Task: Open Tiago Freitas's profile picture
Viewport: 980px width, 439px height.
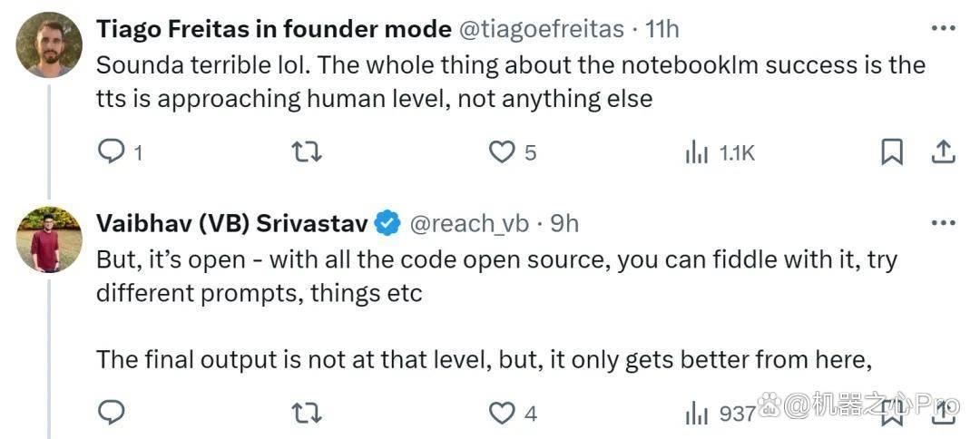Action: coord(49,44)
